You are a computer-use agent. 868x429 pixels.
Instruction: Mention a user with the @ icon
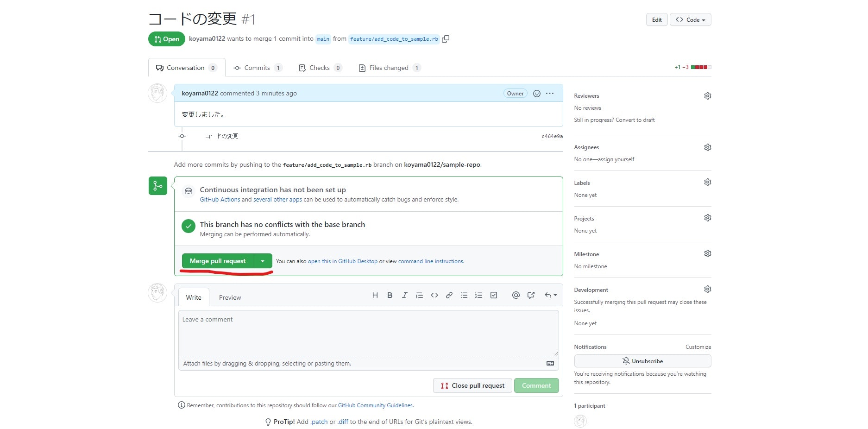(516, 295)
